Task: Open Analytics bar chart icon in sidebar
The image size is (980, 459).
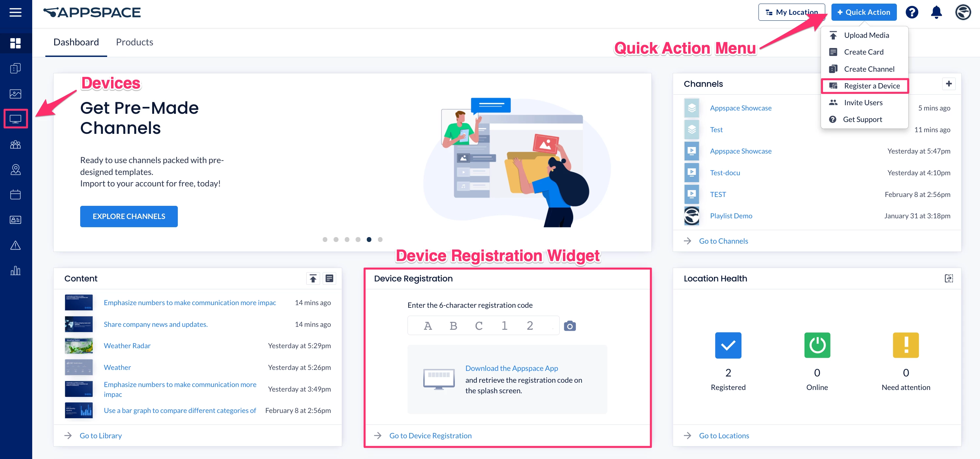Action: click(x=15, y=270)
